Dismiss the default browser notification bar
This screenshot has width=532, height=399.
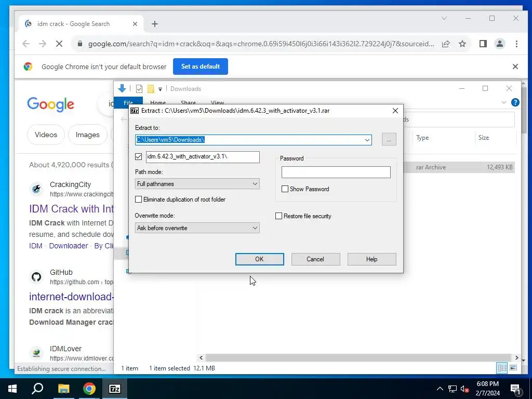pos(515,66)
